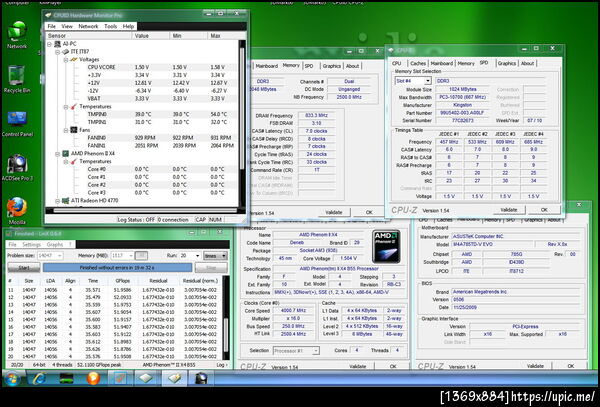Click the ACDSee camera icon on the taskbar
This screenshot has width=600, height=407.
[x=201, y=379]
